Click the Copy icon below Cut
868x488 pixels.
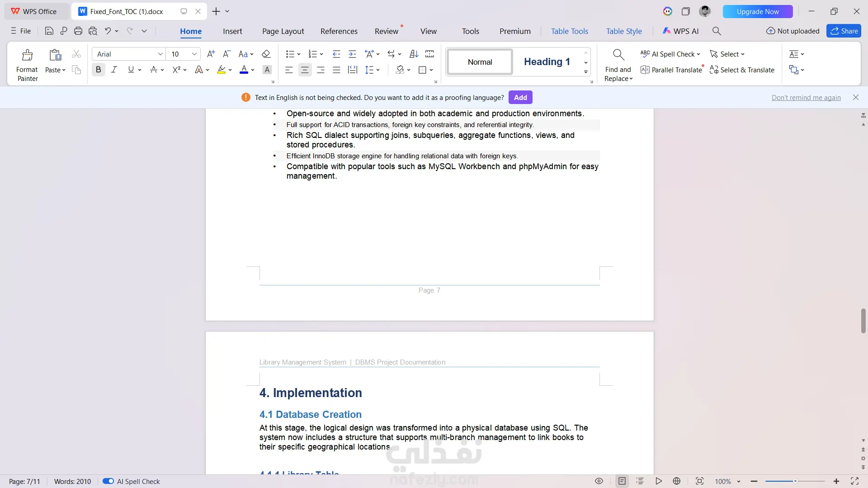tap(76, 70)
